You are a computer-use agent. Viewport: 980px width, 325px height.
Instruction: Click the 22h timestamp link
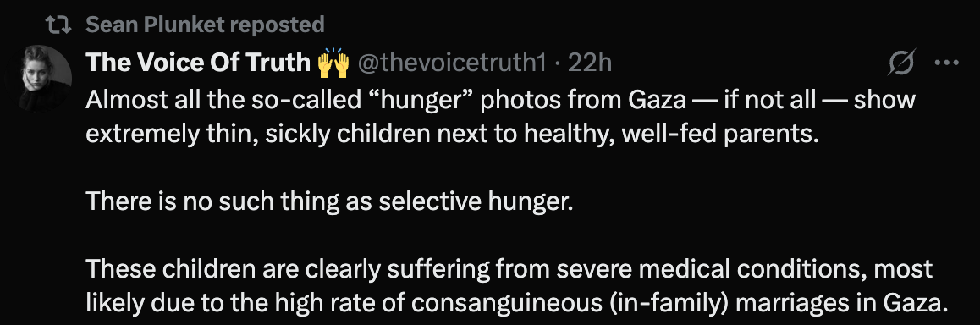coord(589,63)
